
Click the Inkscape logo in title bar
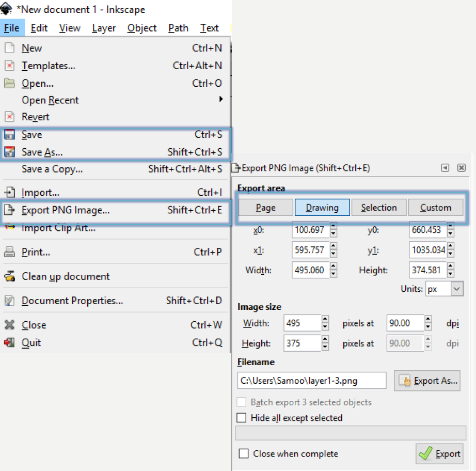click(x=6, y=8)
